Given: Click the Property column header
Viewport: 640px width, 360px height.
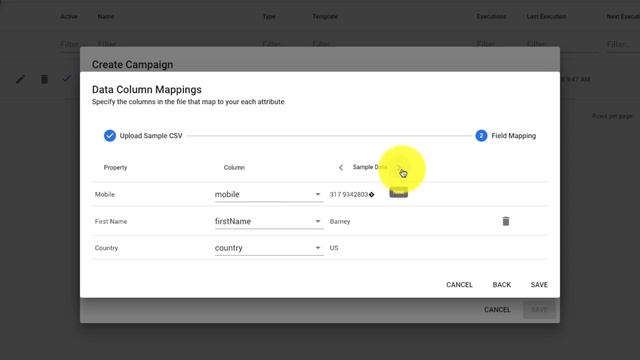Looking at the screenshot, I should [116, 167].
